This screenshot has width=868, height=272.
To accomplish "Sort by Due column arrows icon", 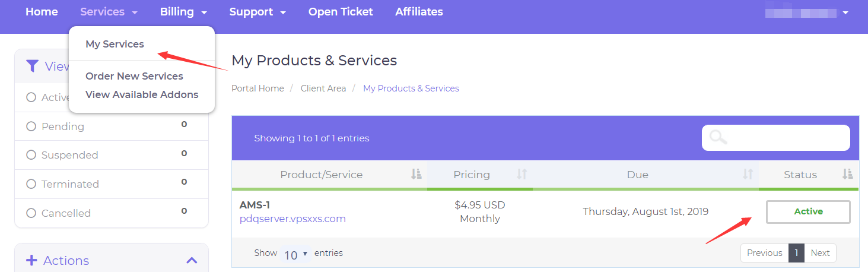I will point(748,175).
